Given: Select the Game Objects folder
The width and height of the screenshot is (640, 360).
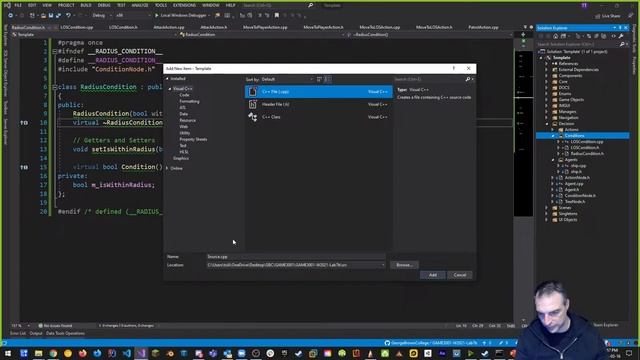Looking at the screenshot, I should 571,100.
